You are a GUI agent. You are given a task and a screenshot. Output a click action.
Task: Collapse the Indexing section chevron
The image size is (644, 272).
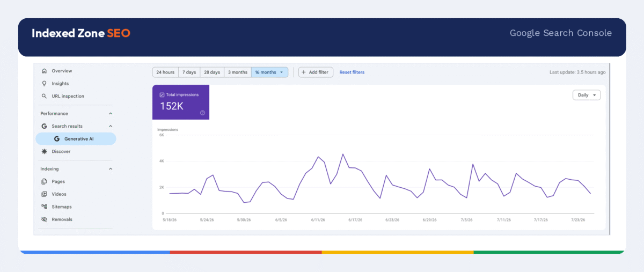(x=111, y=169)
